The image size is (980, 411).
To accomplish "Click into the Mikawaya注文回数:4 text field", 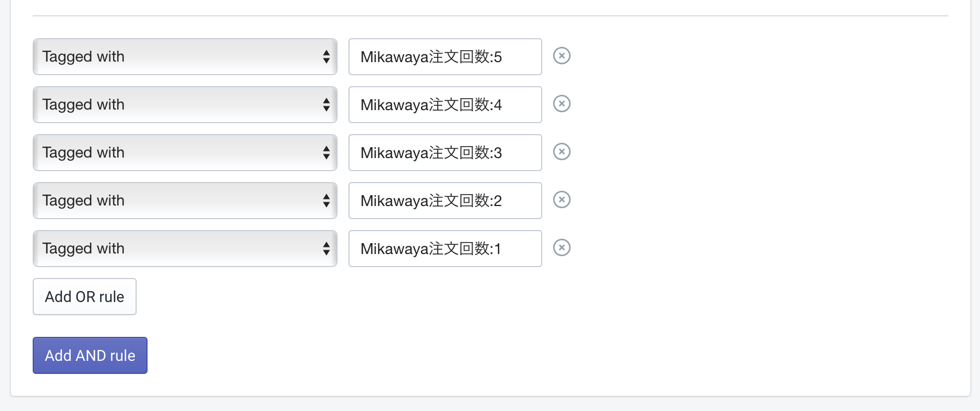I will [x=445, y=105].
